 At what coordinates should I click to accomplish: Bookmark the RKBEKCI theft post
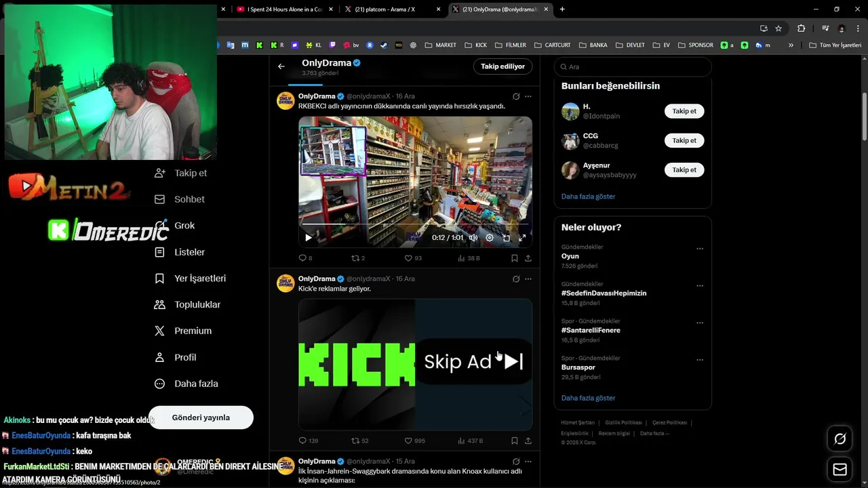[x=515, y=258]
